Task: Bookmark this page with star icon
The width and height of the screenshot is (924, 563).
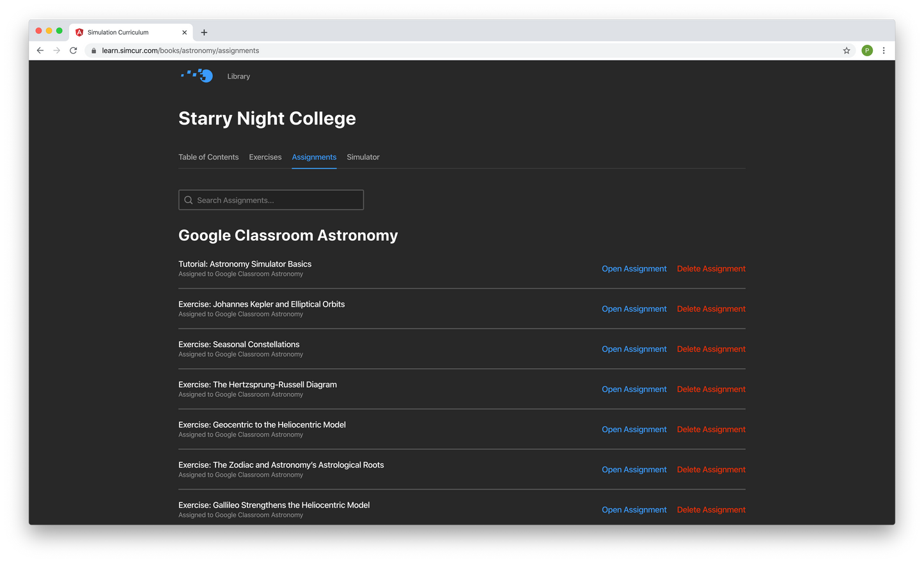Action: [x=847, y=50]
